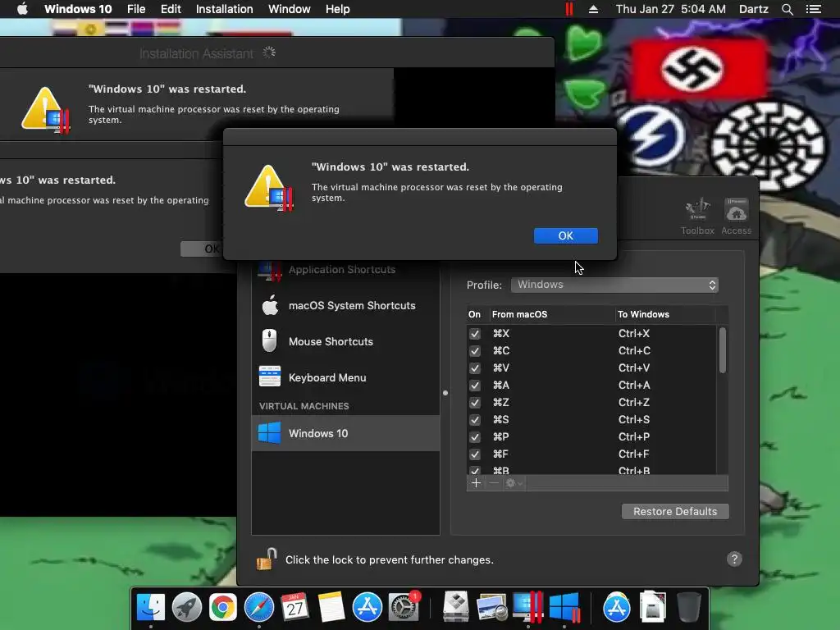Click Restore Defaults button
Image resolution: width=840 pixels, height=630 pixels.
coord(675,511)
